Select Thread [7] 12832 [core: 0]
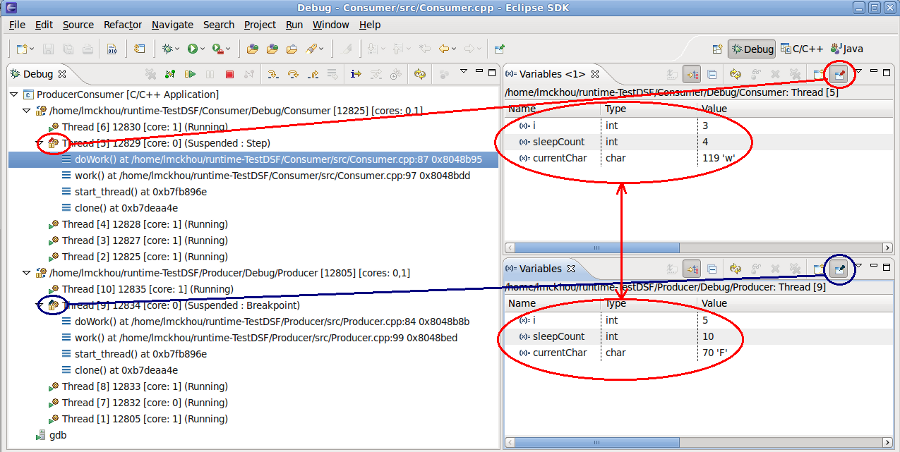900x452 pixels. coord(138,403)
